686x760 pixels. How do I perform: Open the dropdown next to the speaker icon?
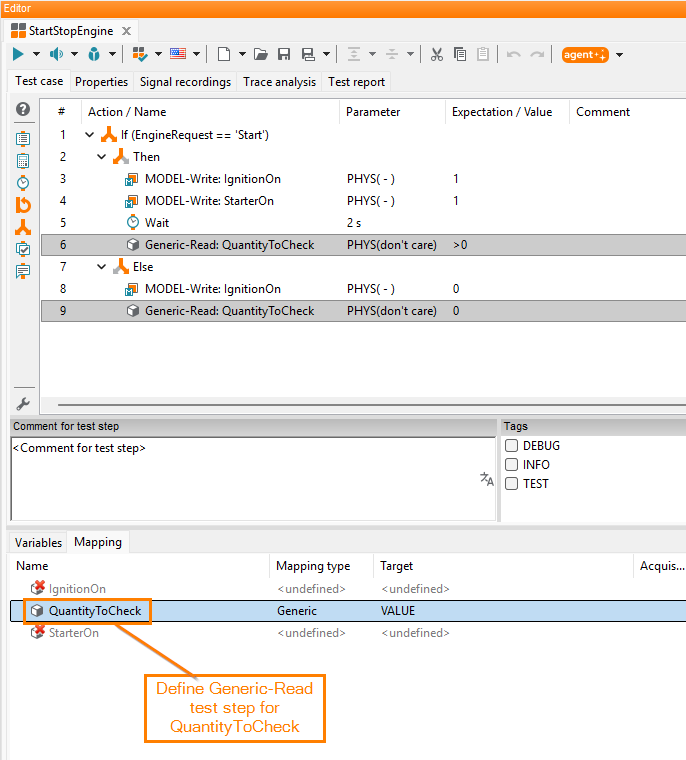click(x=74, y=54)
